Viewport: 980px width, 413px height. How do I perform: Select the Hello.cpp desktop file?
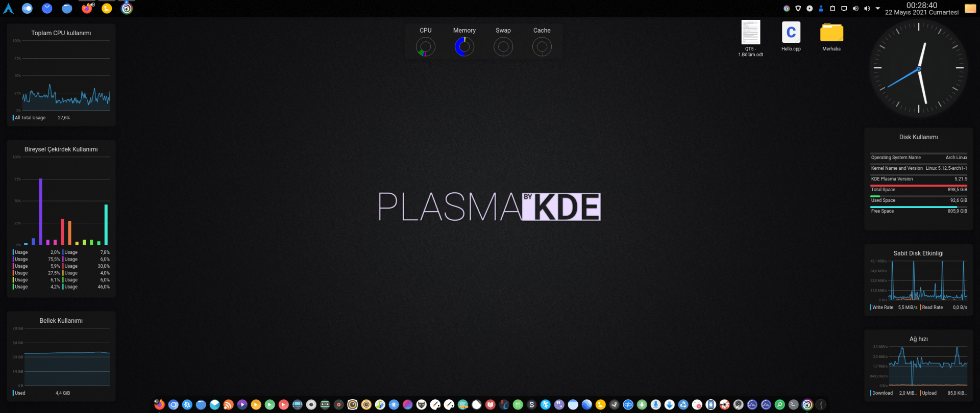tap(791, 36)
